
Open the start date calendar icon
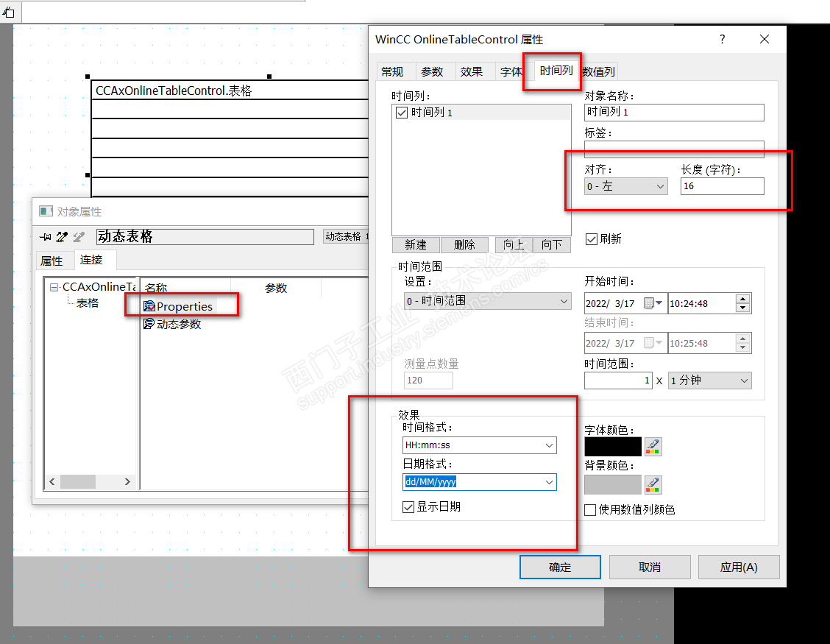(x=653, y=303)
